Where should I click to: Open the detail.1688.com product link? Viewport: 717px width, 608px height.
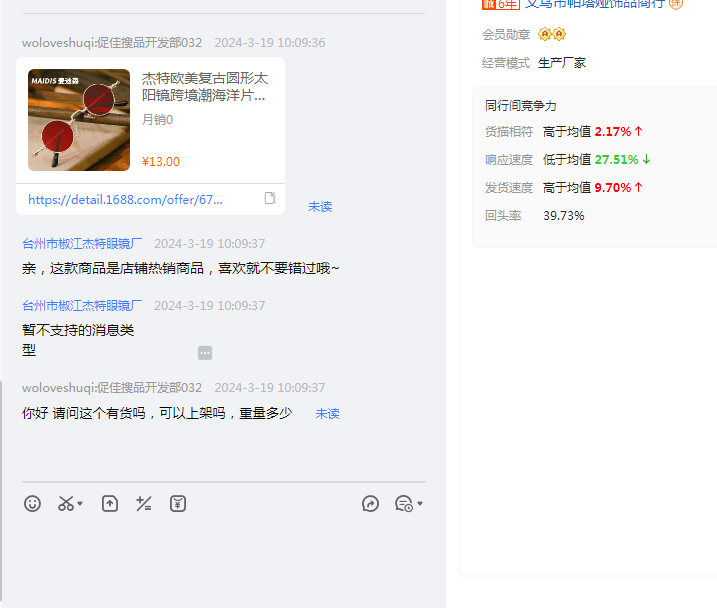click(125, 200)
